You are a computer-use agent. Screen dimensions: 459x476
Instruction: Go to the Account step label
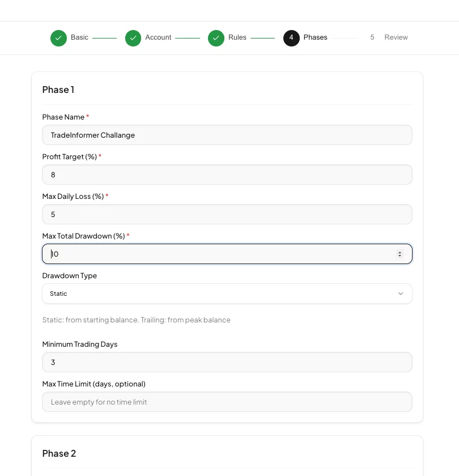[158, 37]
